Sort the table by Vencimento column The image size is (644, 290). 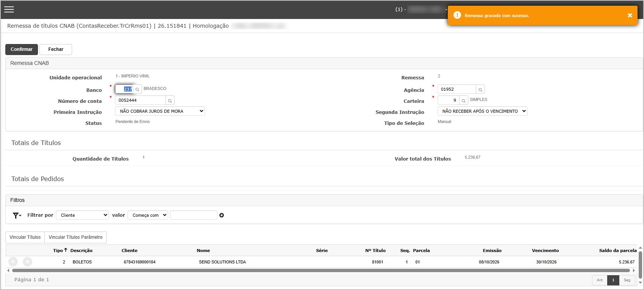click(545, 251)
